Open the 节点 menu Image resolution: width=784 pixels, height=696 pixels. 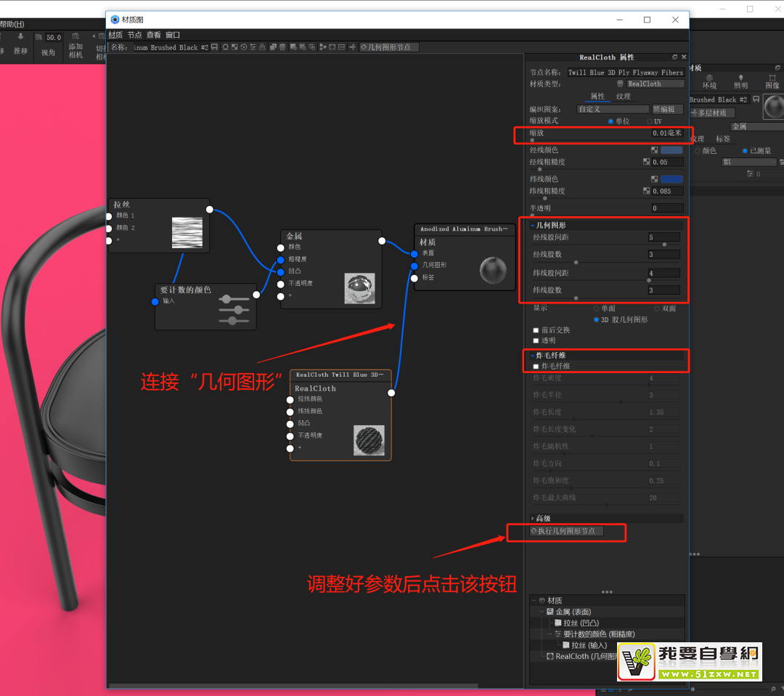[134, 35]
